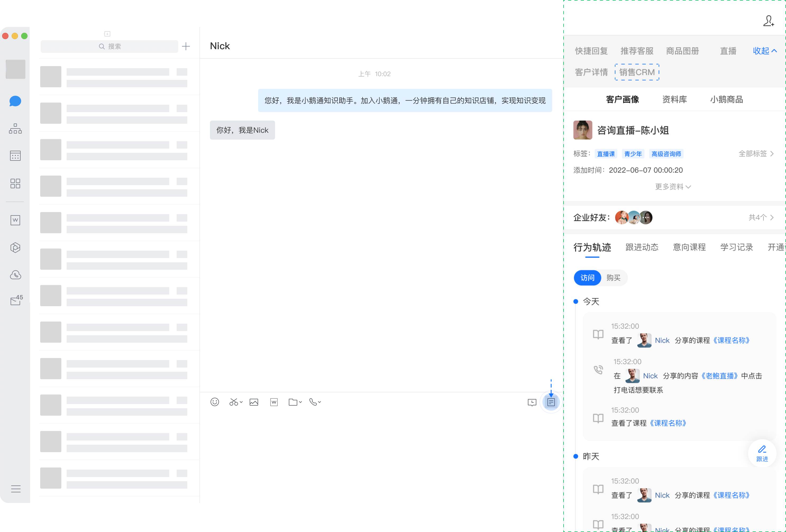786x532 pixels.
Task: Click the workbench grid icon
Action: point(15,183)
